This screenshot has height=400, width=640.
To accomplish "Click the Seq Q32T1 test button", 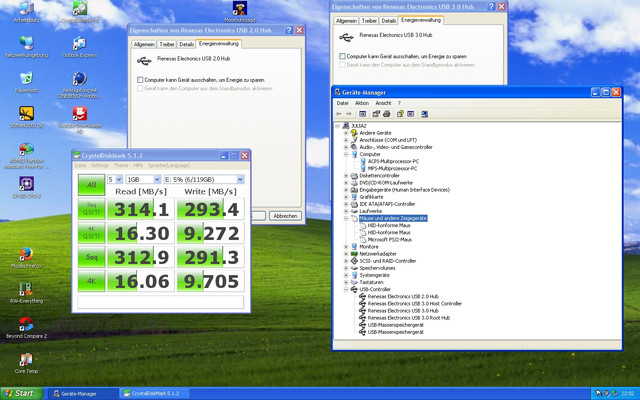I will (x=91, y=209).
